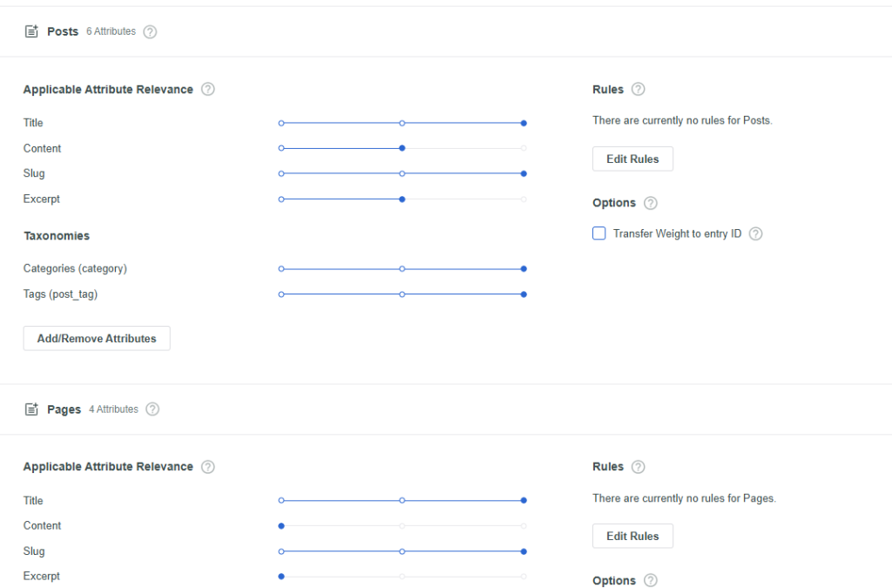Viewport: 892px width, 588px height.
Task: Click the help icon beside Posts Options
Action: pos(650,203)
